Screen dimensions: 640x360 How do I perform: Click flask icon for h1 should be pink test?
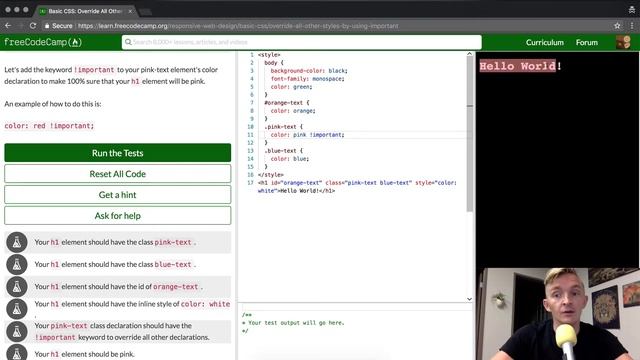17,353
